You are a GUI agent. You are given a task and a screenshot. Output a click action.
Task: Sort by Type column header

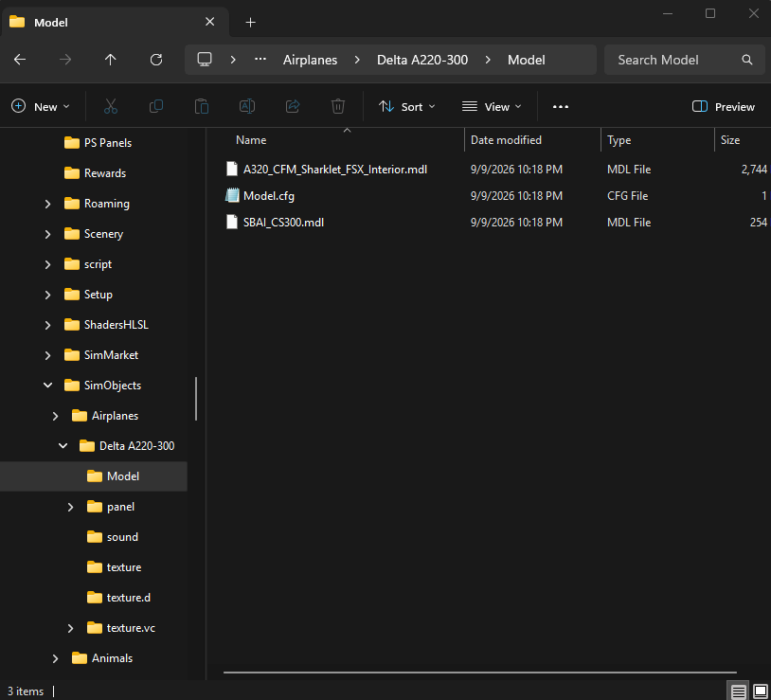click(619, 140)
